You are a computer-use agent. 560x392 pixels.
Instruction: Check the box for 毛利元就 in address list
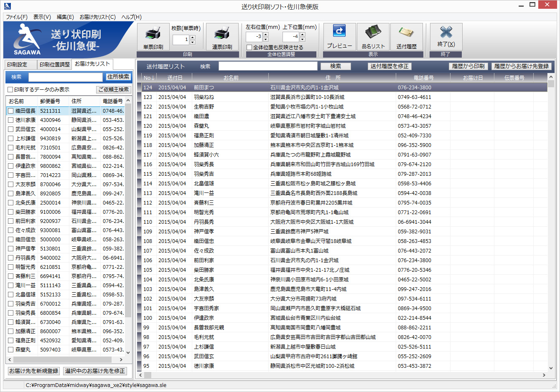(11, 148)
